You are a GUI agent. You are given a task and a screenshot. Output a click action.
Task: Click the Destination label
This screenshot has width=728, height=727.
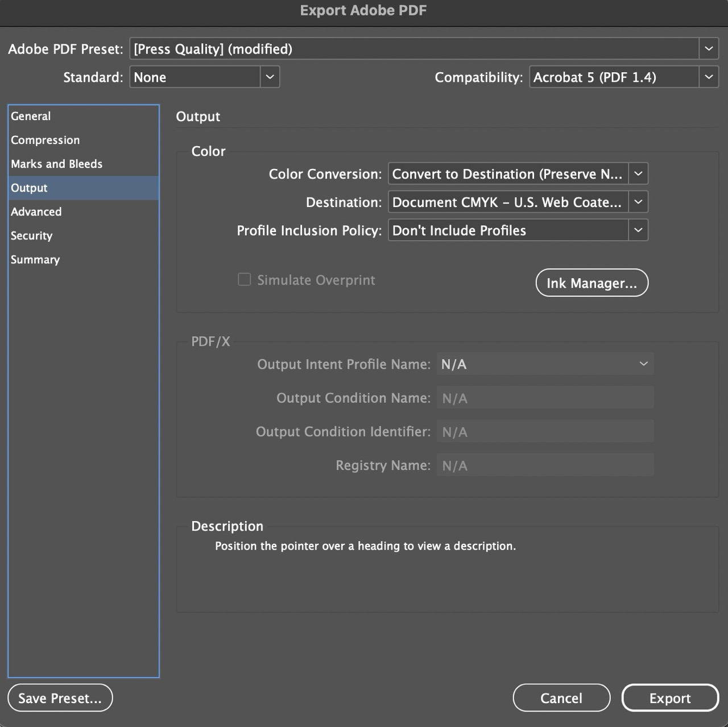click(344, 203)
